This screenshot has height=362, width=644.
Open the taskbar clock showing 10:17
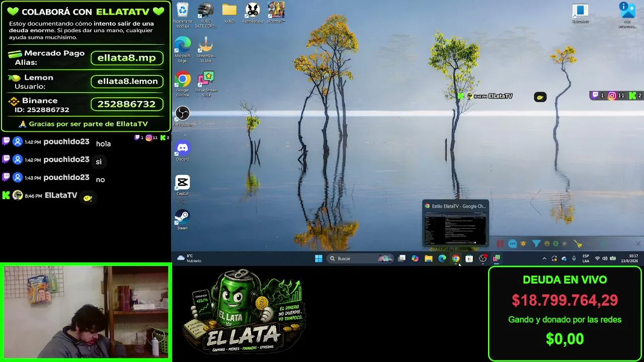coord(629,258)
